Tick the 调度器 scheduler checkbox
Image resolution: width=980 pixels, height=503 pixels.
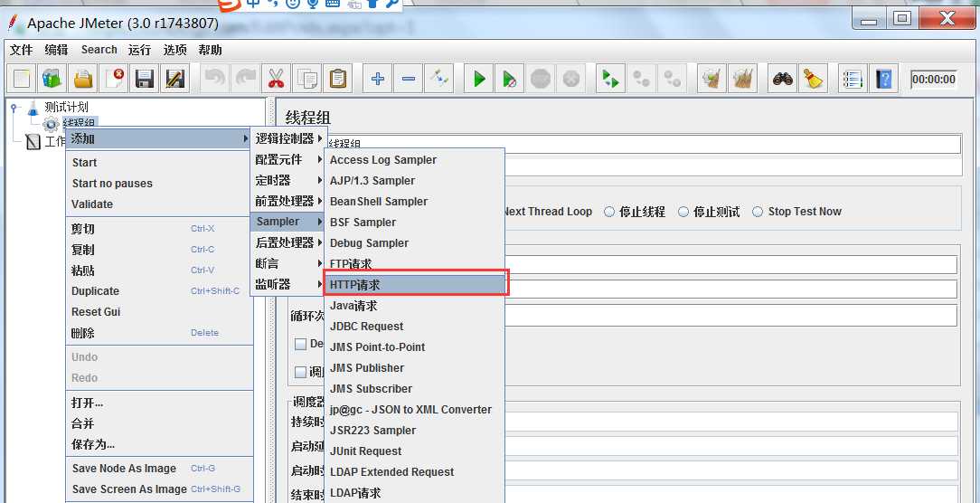point(301,372)
